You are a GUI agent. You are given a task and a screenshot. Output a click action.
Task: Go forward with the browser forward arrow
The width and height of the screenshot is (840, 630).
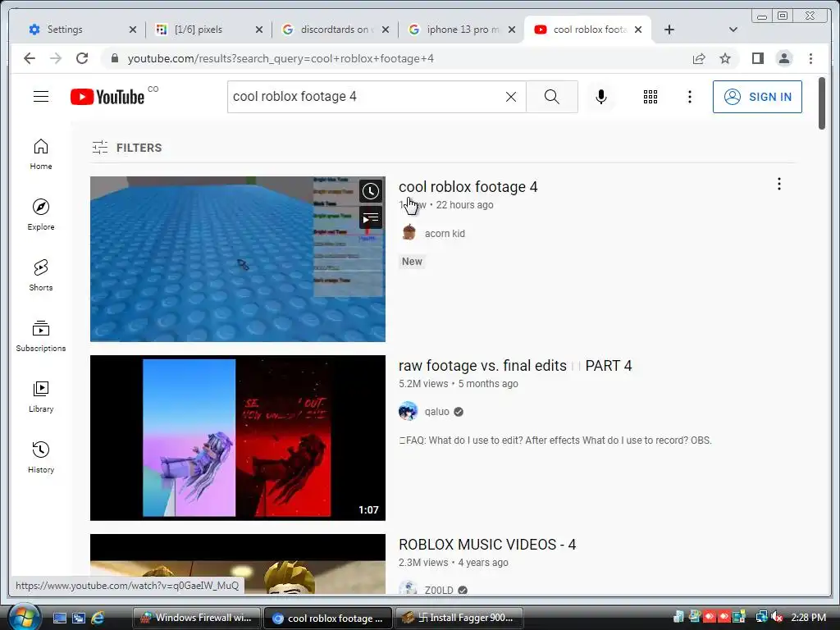click(x=56, y=58)
